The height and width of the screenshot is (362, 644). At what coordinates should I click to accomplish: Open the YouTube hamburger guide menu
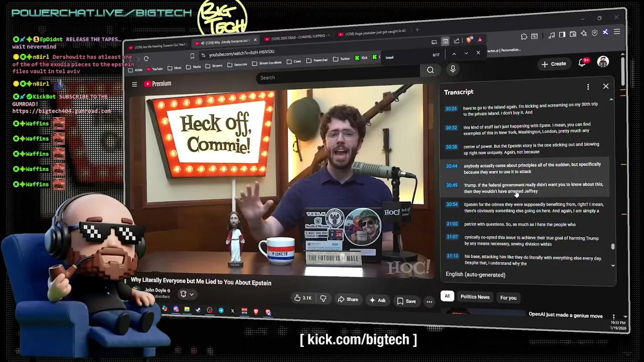click(x=134, y=84)
